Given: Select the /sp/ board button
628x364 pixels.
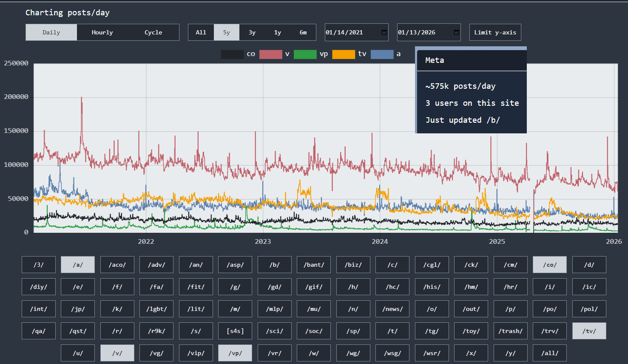Looking at the screenshot, I should (x=353, y=331).
